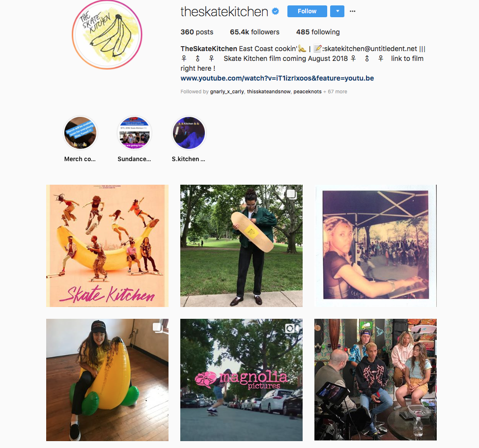The width and height of the screenshot is (479, 448).
Task: Click the verified badge next to theskatekitchen
Action: 275,12
